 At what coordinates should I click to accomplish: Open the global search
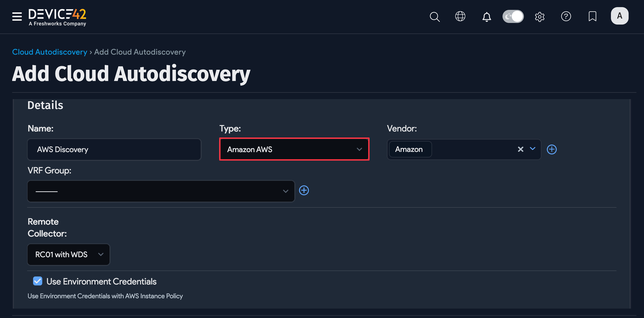(435, 17)
